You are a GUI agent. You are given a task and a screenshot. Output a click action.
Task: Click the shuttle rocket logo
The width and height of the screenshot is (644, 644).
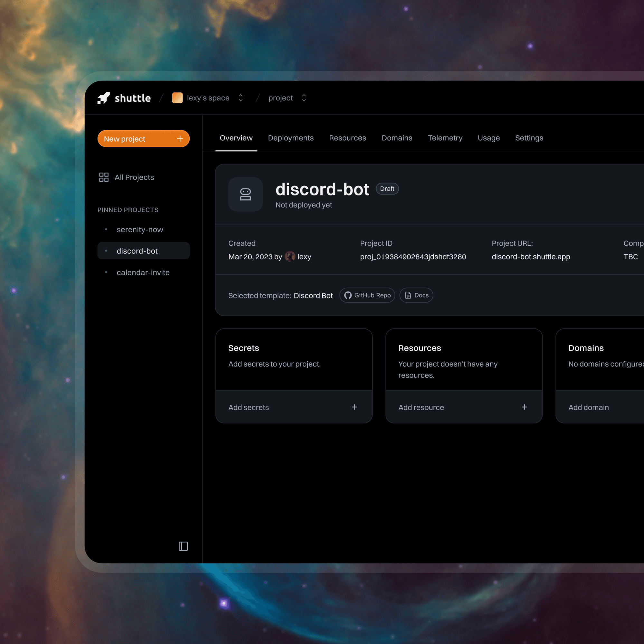(103, 98)
